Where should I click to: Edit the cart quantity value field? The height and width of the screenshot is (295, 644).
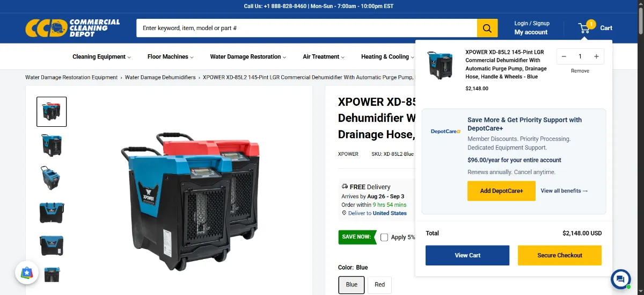tap(580, 56)
